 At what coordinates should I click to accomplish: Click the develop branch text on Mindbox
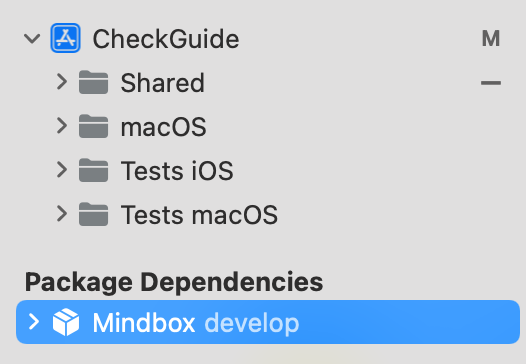tap(252, 323)
